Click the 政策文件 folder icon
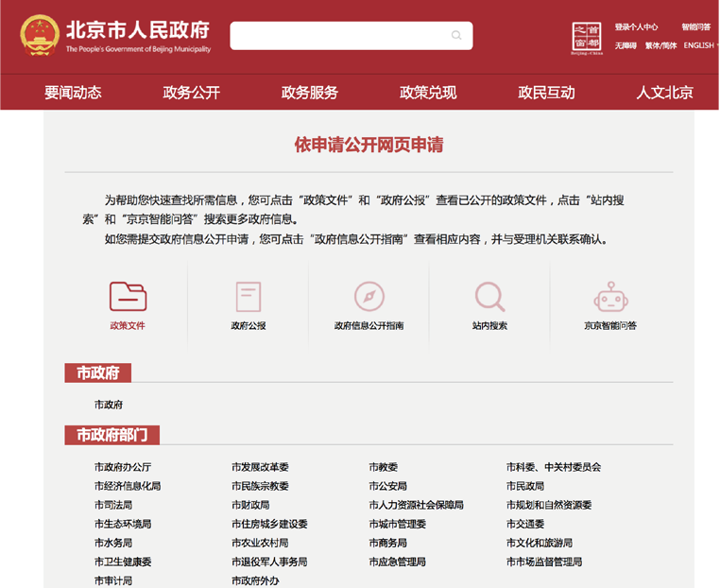 [128, 297]
